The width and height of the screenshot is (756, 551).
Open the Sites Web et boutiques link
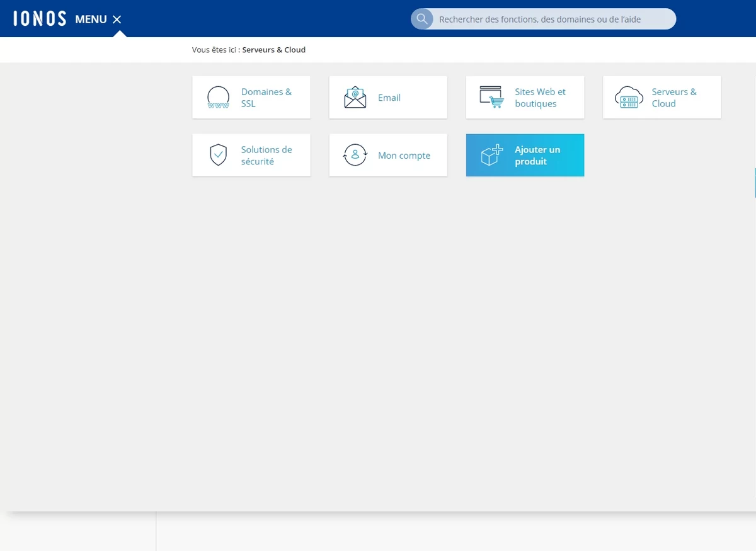click(540, 98)
